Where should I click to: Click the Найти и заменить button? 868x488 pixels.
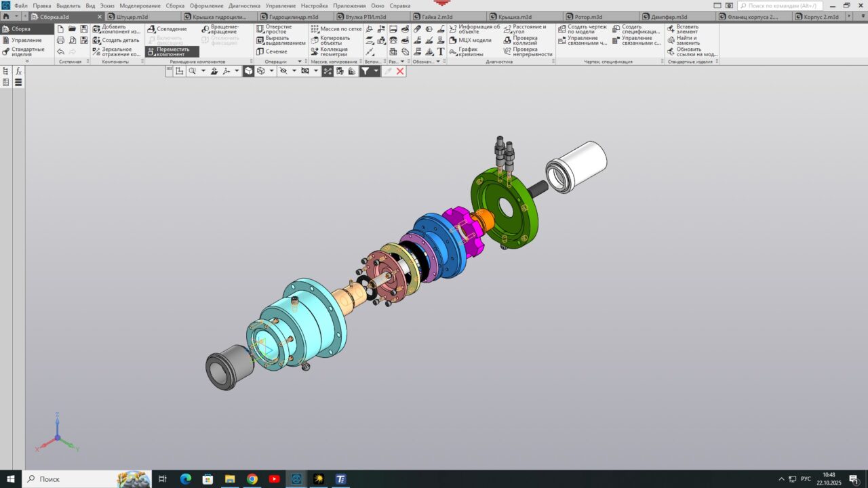pyautogui.click(x=689, y=40)
